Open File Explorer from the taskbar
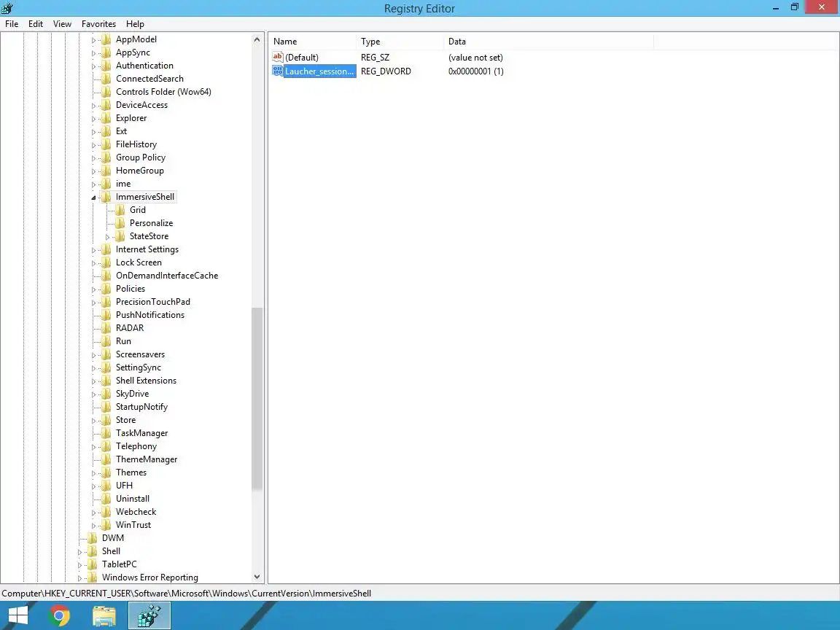 (x=104, y=615)
